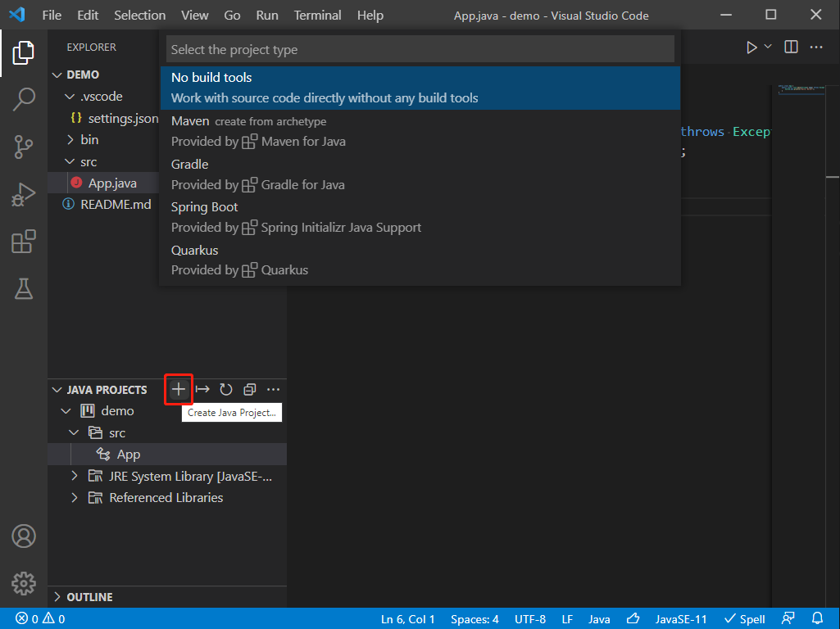The height and width of the screenshot is (629, 840).
Task: Expand the bin folder in Explorer
Action: coord(70,139)
